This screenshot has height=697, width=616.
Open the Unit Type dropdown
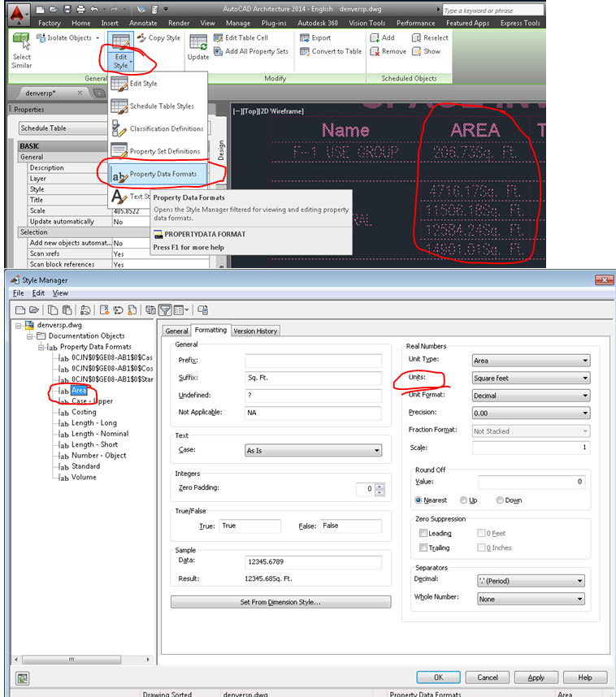(531, 361)
